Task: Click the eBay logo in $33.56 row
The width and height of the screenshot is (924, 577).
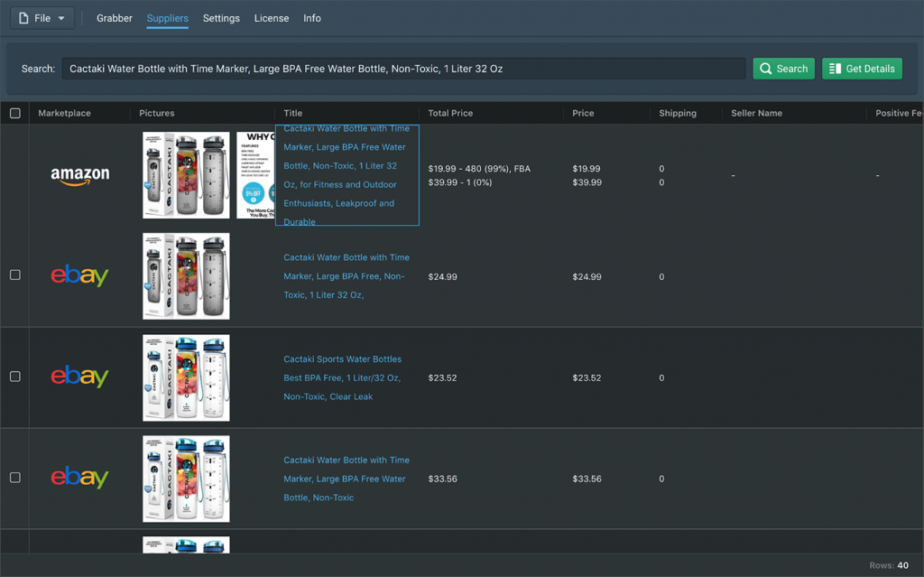Action: [x=79, y=478]
